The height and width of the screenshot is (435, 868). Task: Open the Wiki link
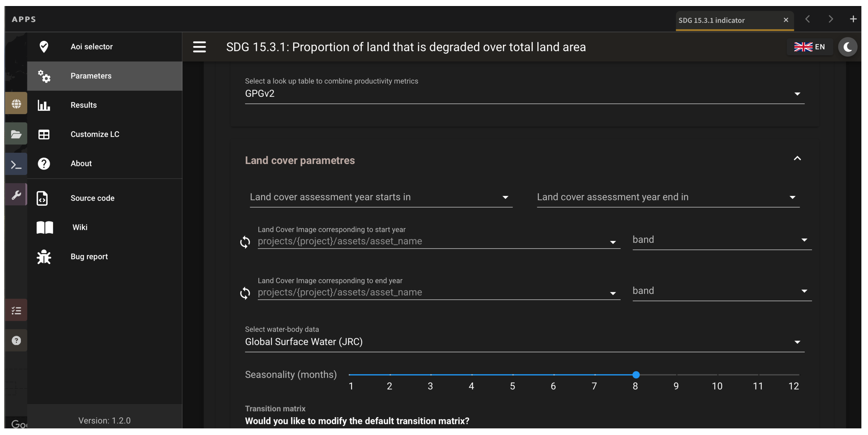80,227
